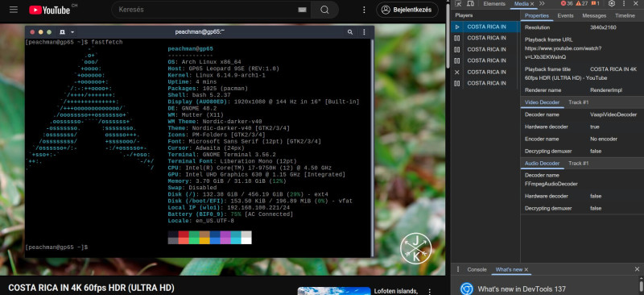Open the on-screen keyboard in search box
The image size is (644, 295).
pos(302,10)
